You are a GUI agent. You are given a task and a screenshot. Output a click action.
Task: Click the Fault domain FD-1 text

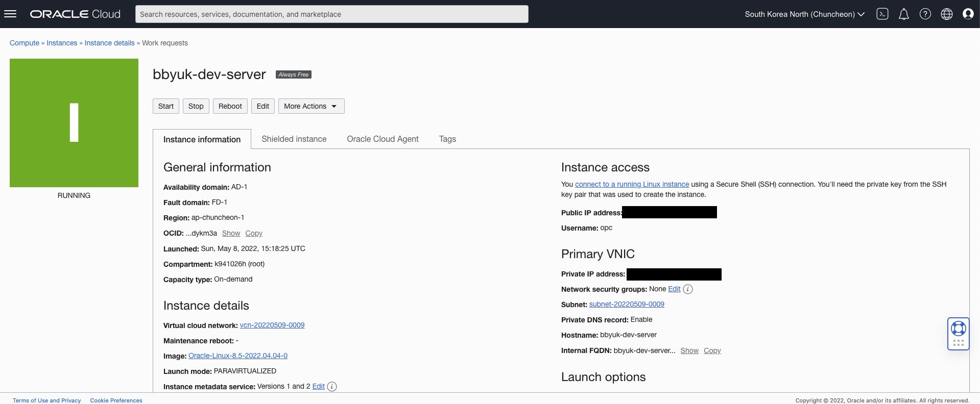coord(220,202)
